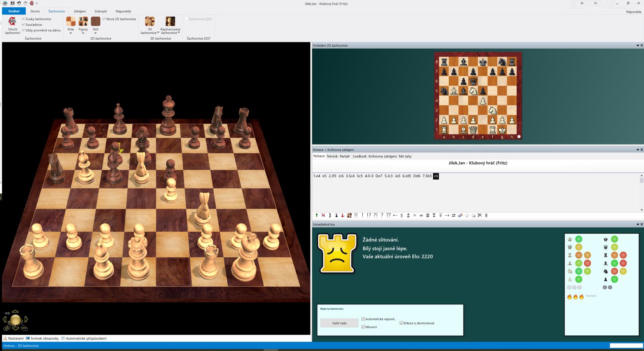The height and width of the screenshot is (351, 644).
Task: Add the ?? blunder annotation
Action: [x=388, y=215]
